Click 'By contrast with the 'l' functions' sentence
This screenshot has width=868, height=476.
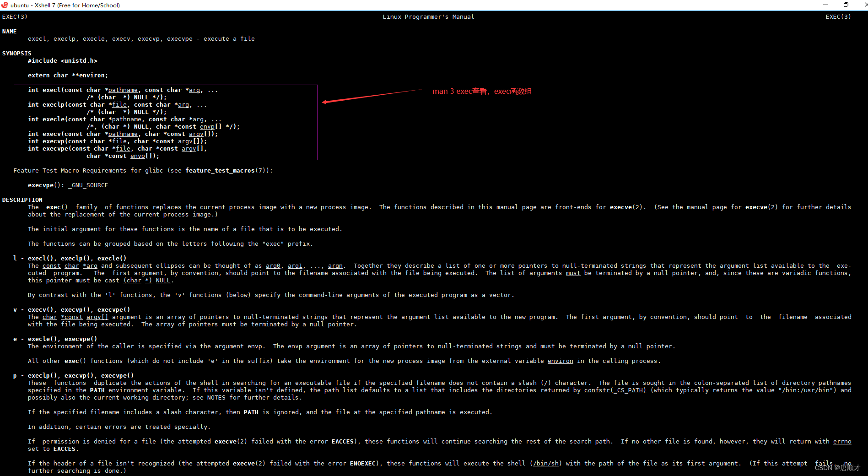click(271, 295)
